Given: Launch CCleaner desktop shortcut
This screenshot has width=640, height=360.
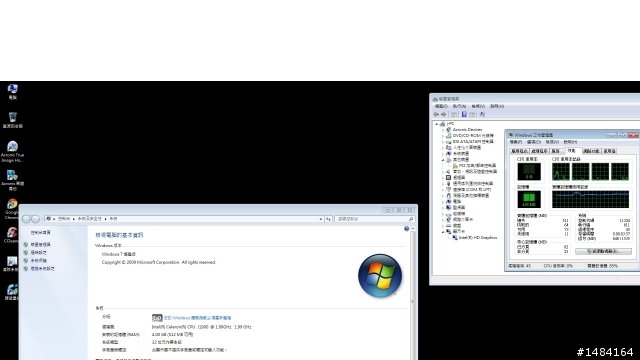Looking at the screenshot, I should [11, 235].
